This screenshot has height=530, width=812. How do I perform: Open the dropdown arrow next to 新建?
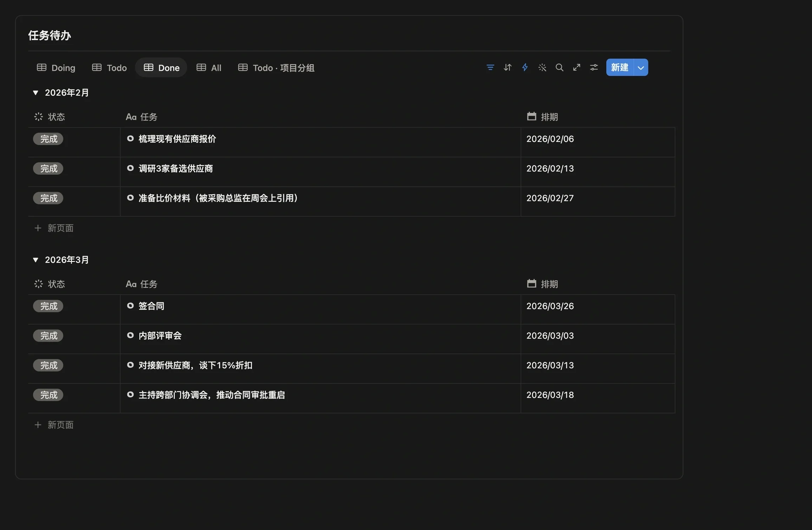click(641, 67)
